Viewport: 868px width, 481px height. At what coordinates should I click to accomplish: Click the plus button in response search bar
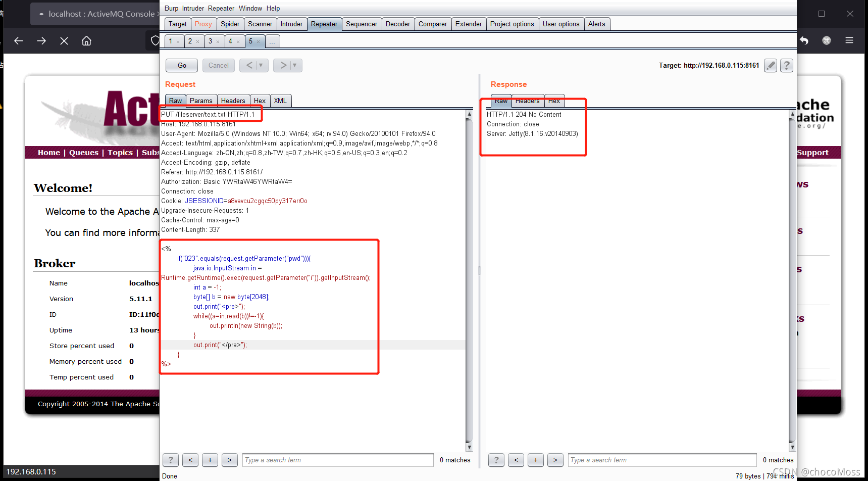coord(536,460)
